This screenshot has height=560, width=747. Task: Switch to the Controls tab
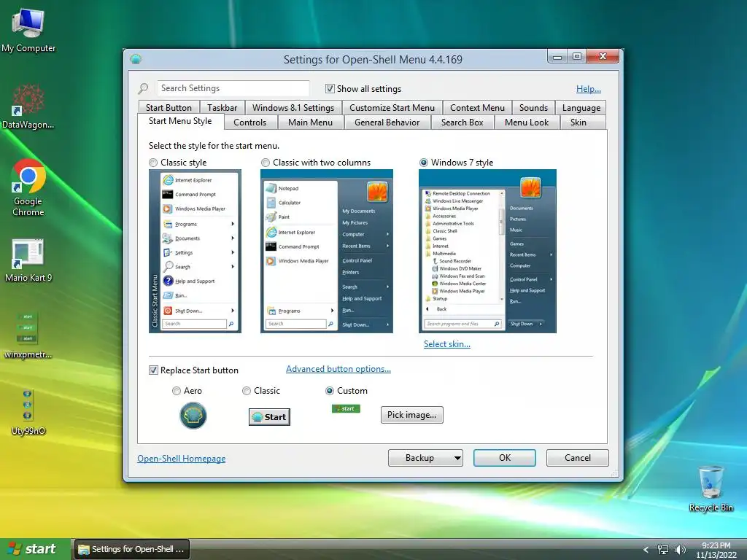[250, 122]
